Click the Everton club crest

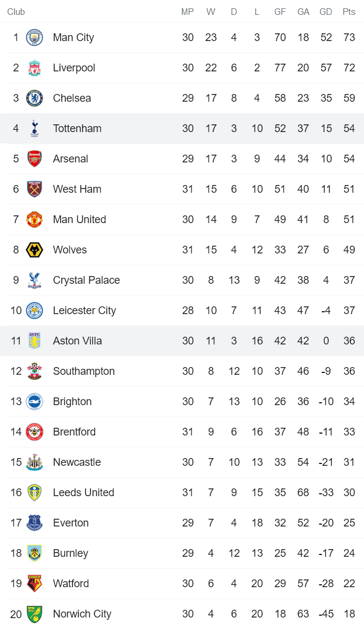pyautogui.click(x=34, y=523)
